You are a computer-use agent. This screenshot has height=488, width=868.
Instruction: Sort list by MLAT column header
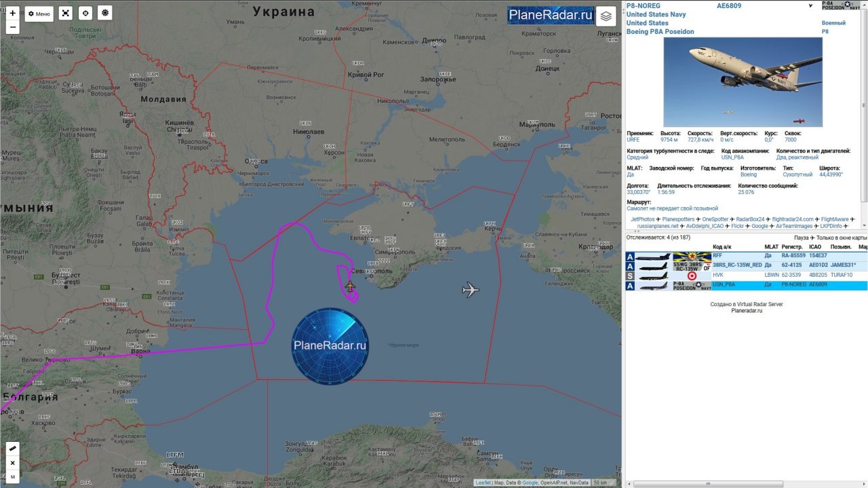click(x=772, y=247)
